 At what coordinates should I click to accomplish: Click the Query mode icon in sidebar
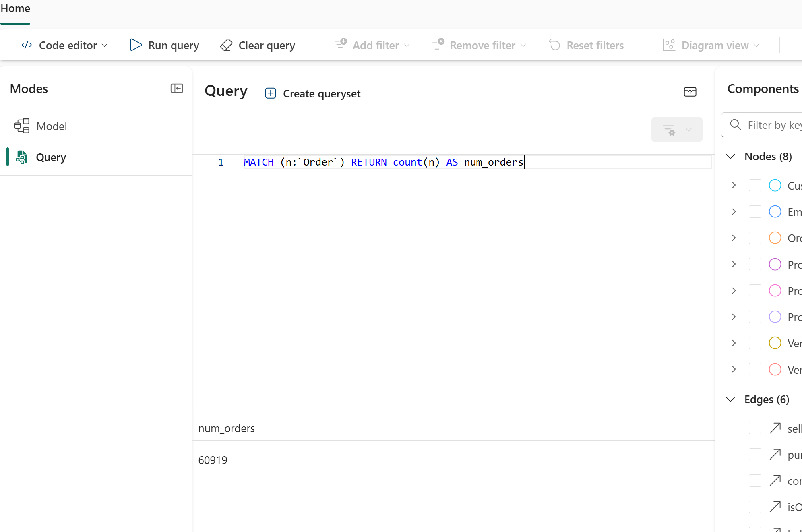click(22, 157)
